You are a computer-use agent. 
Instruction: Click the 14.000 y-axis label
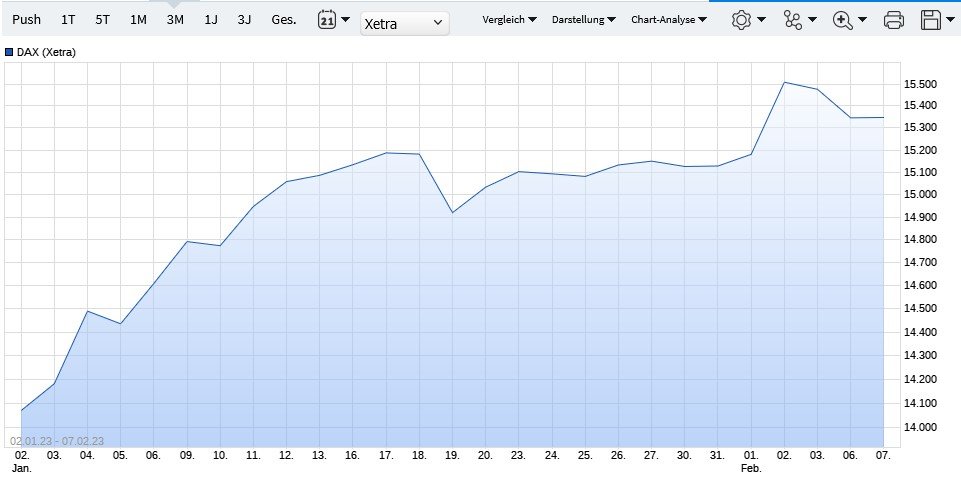[920, 427]
